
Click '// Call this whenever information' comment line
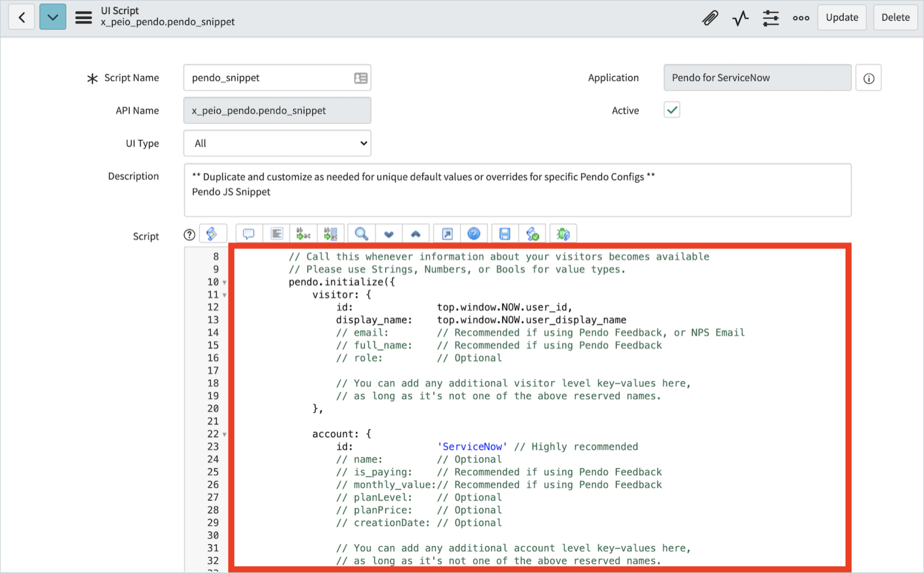[x=499, y=257]
